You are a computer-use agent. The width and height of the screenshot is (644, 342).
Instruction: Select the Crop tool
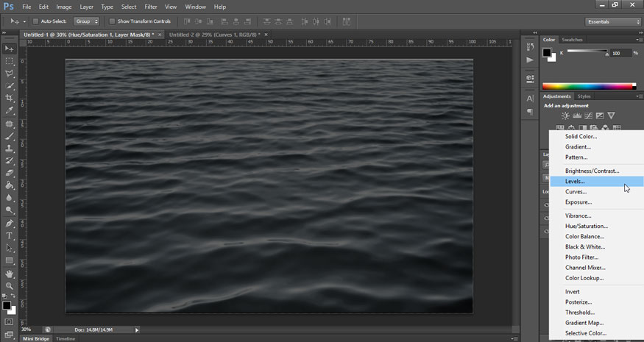[10, 98]
